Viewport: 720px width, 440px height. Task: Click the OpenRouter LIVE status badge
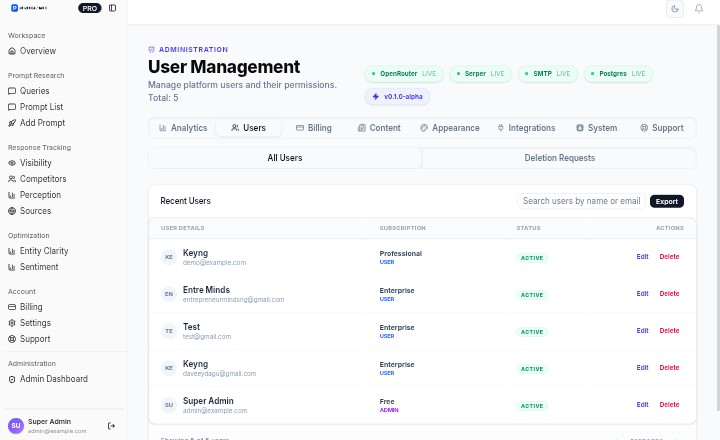pyautogui.click(x=404, y=74)
